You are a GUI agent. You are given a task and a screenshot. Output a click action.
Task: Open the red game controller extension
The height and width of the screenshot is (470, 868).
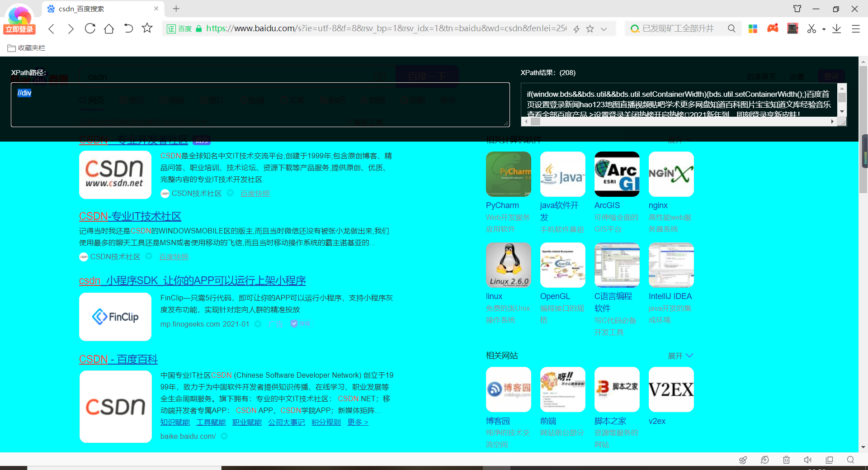point(773,28)
